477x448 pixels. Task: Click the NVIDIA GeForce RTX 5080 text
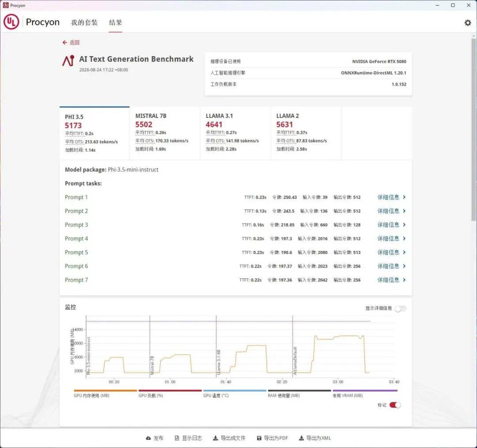point(379,61)
